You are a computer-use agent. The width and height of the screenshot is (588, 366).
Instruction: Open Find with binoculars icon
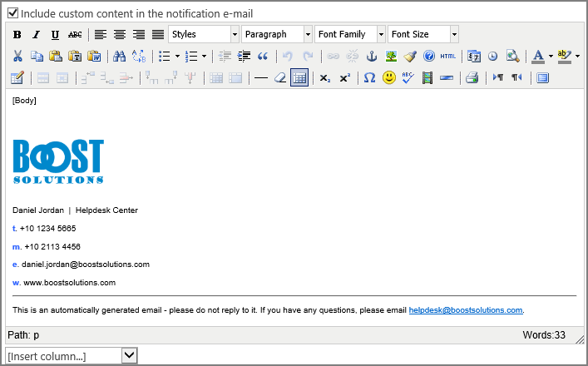click(x=120, y=57)
